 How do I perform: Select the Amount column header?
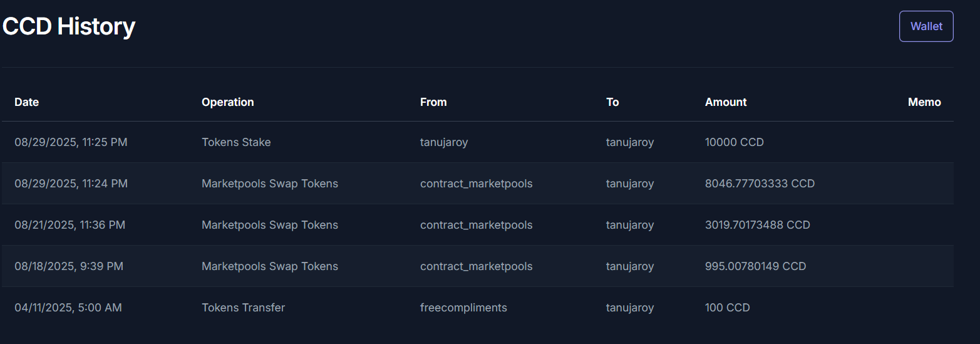(x=726, y=102)
